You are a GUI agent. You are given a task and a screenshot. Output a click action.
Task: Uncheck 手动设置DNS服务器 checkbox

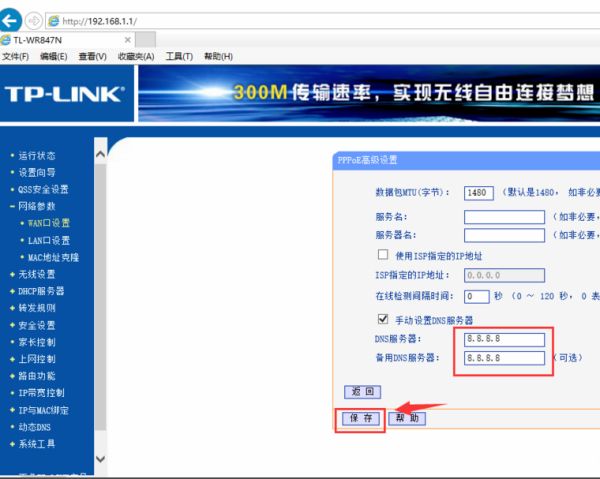click(382, 319)
